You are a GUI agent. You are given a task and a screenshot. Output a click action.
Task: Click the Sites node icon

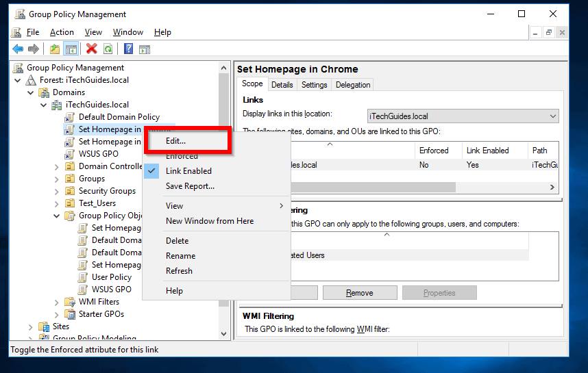point(44,326)
